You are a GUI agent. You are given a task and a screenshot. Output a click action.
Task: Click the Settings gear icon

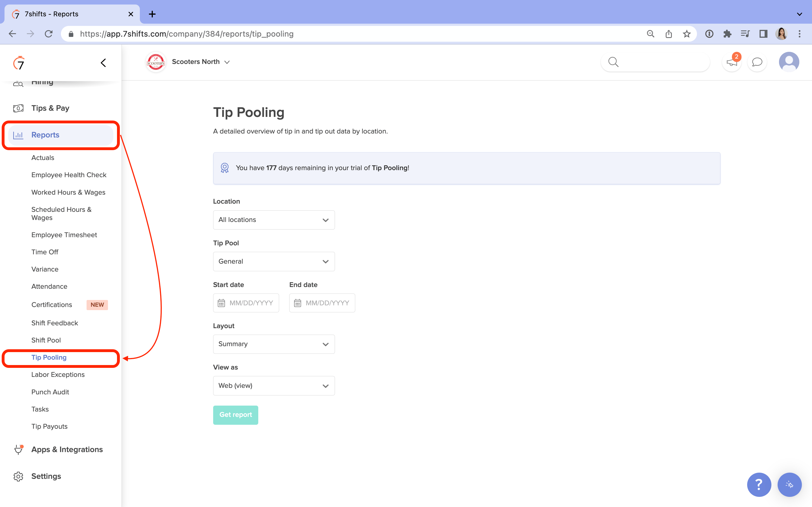point(18,476)
